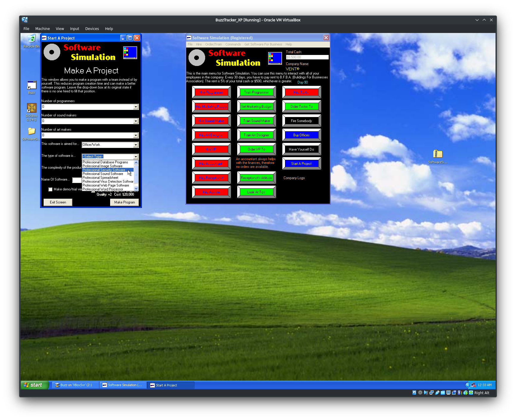Image resolution: width=516 pixels, height=420 pixels.
Task: Click the USB device icon in VirtualBox status bar
Action: point(437,393)
